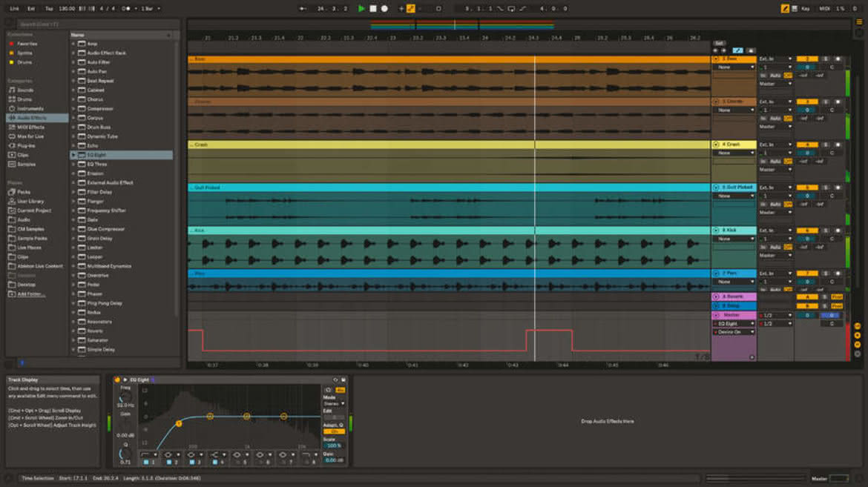Open EQ Eight Mode Stereo dropdown
Screen dimensions: 868x487
335,403
